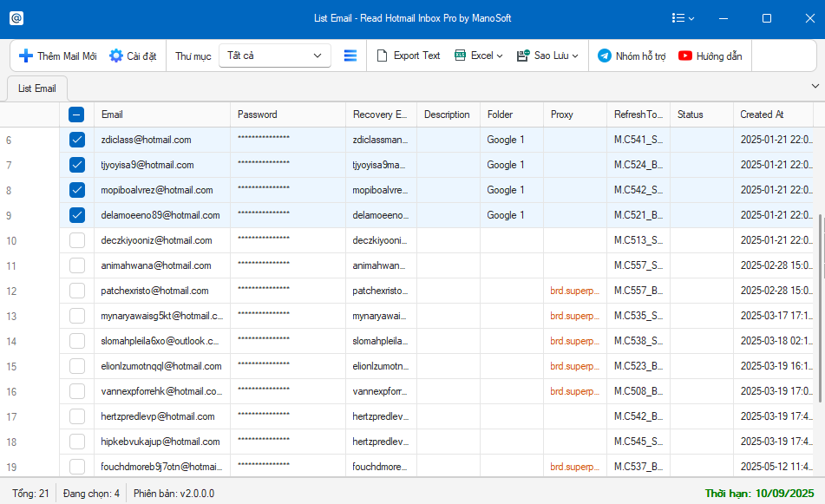Uncheck the row for zdiclass@hotmail.com
Viewport: 825px width, 504px height.
(77, 140)
